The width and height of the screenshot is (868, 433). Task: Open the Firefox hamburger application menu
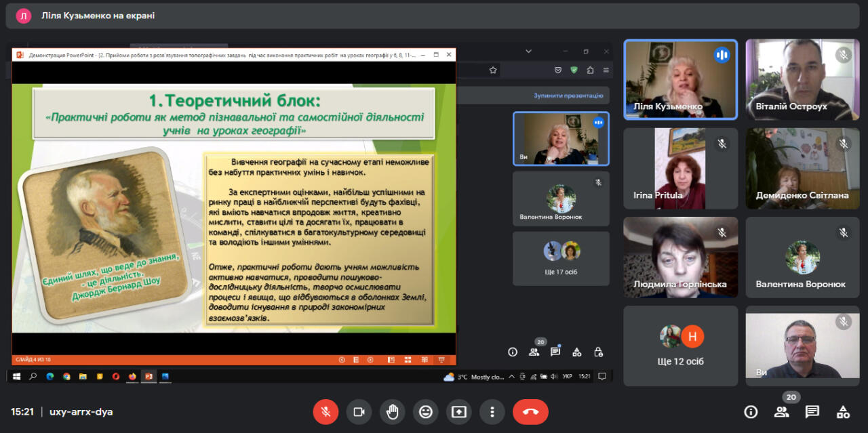[x=606, y=69]
